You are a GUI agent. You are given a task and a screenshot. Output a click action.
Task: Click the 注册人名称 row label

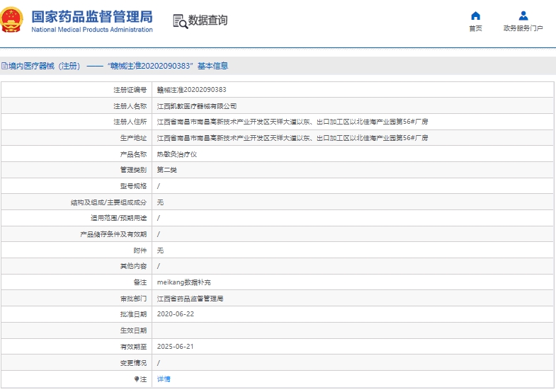pos(130,106)
